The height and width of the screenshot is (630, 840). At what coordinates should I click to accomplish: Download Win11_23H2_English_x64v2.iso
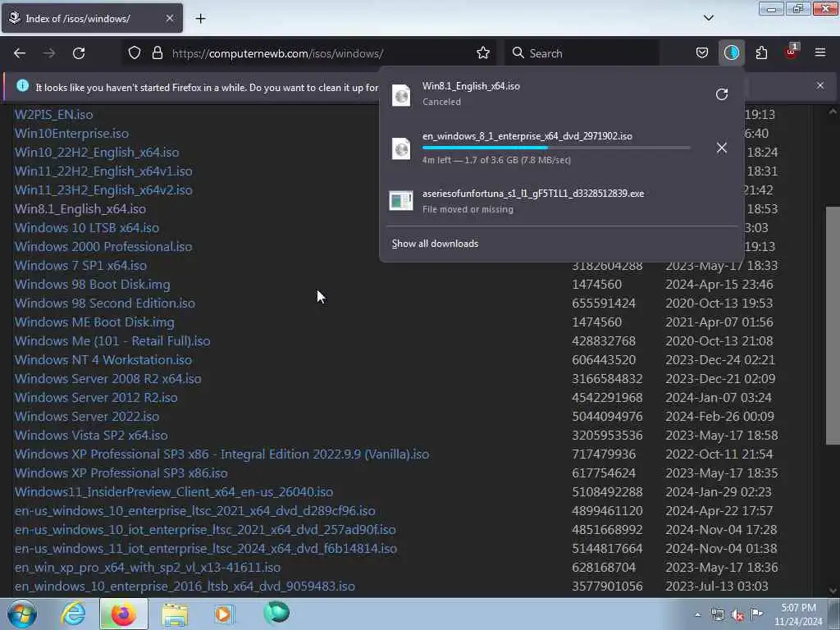tap(103, 189)
